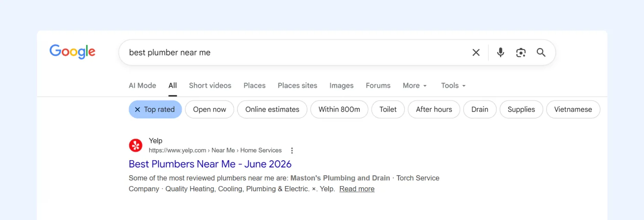644x220 pixels.
Task: Select the Supplies filter chip
Action: pyautogui.click(x=521, y=110)
